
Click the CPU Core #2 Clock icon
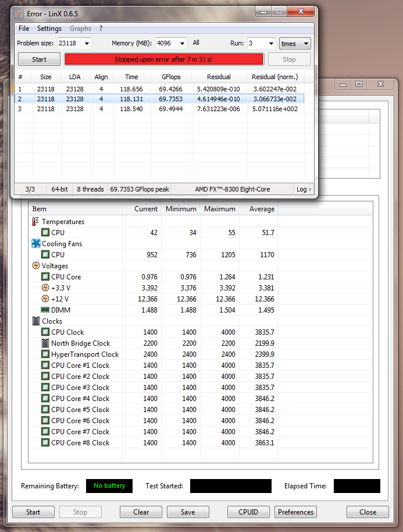(45, 376)
